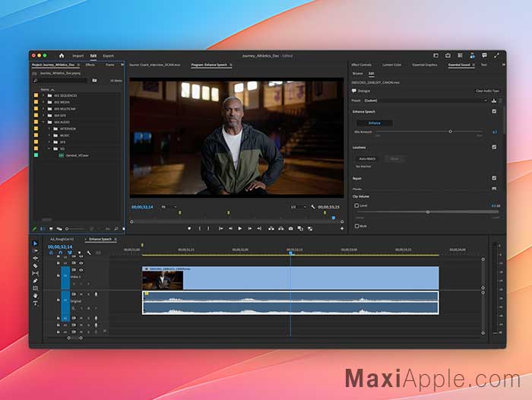Click the Auto-Match button
The image size is (532, 400).
367,159
